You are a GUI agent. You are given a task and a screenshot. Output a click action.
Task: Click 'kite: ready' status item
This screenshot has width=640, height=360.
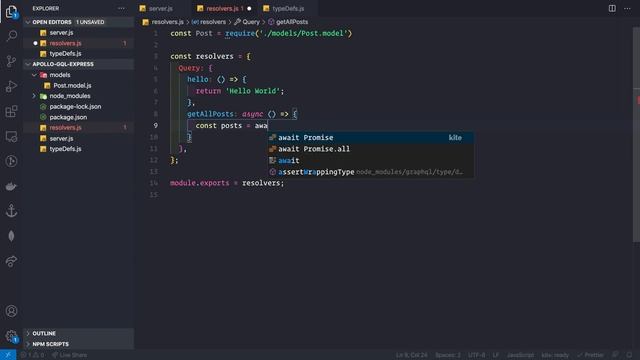tap(555, 355)
